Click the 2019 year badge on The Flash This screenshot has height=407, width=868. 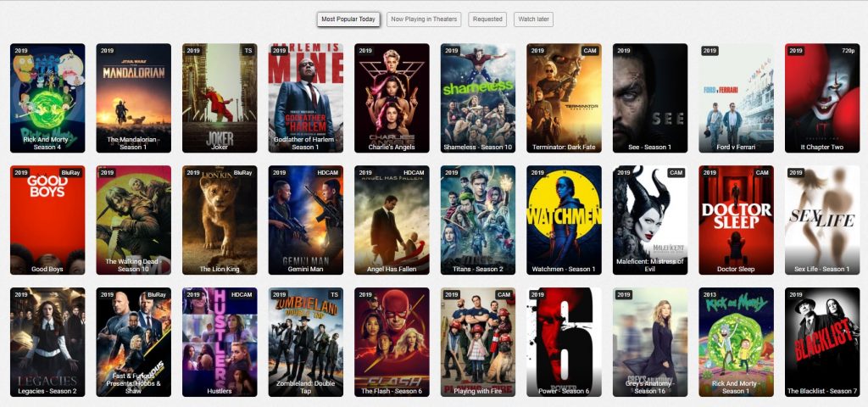(365, 294)
